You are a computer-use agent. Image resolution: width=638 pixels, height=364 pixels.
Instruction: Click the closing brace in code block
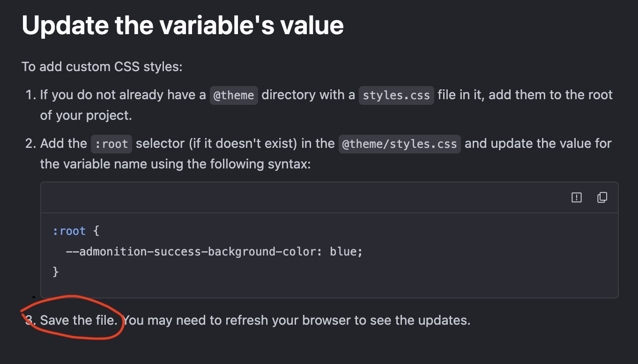click(56, 272)
